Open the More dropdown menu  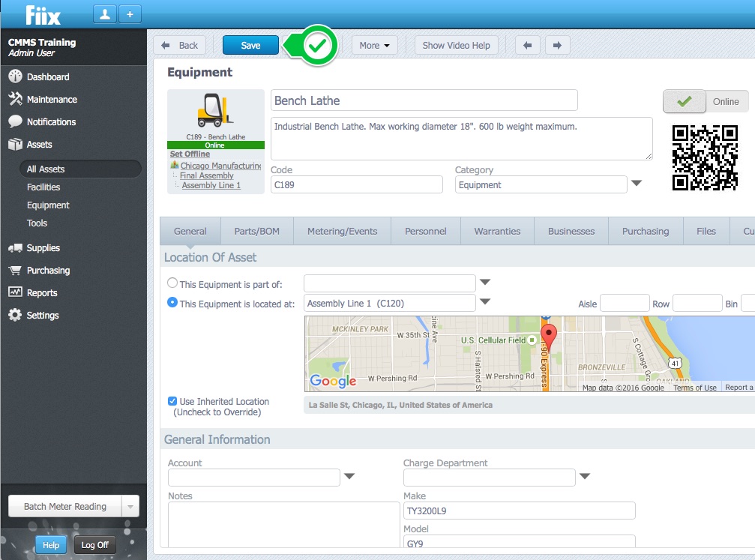coord(374,45)
